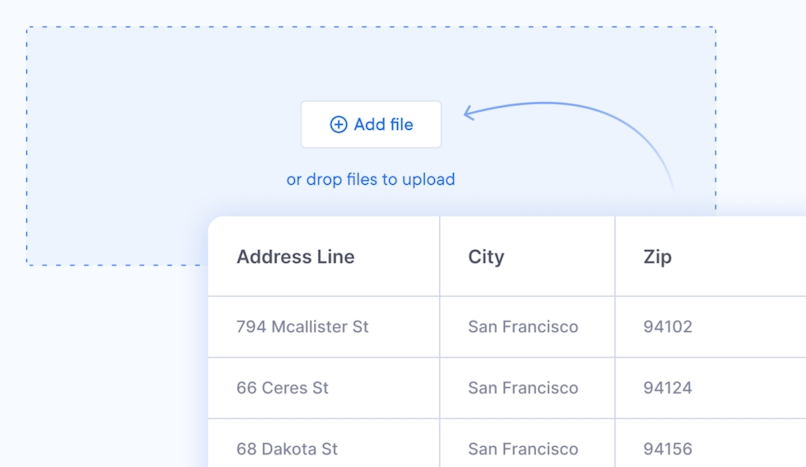806x467 pixels.
Task: Click the dashed top border of the upload area
Action: [370, 27]
